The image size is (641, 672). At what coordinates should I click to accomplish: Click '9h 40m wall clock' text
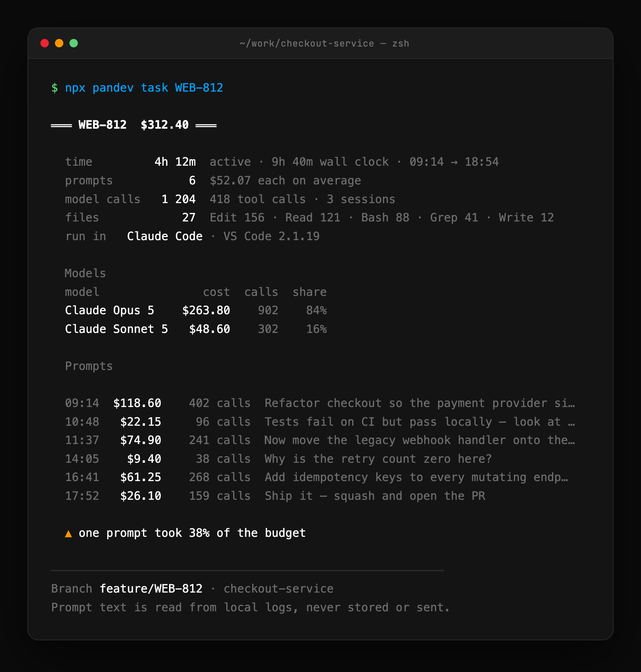pos(330,162)
